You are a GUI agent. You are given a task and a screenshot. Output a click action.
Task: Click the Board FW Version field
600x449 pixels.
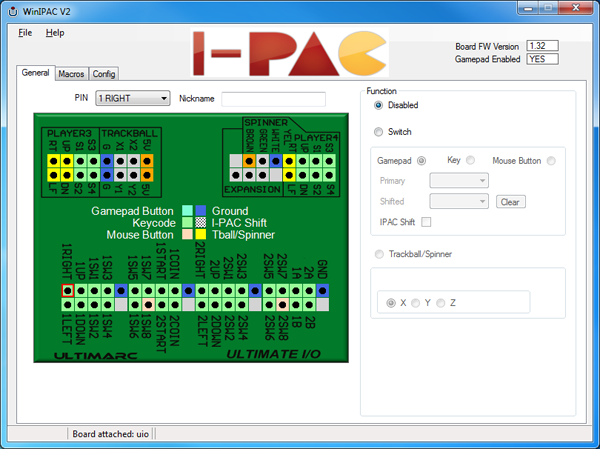click(x=542, y=46)
